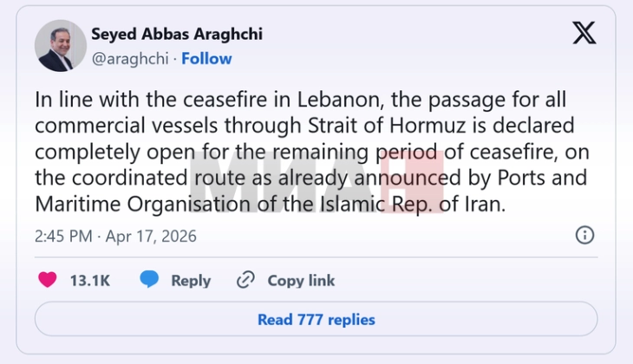Open Araghchi's profile photo
The image size is (633, 364).
(x=60, y=46)
